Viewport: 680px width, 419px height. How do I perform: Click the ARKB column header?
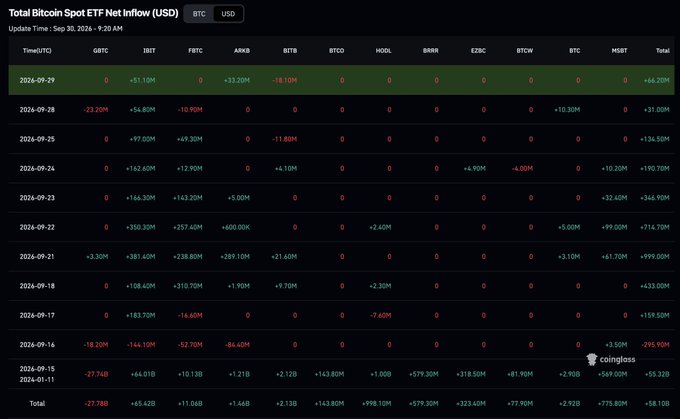click(x=242, y=51)
